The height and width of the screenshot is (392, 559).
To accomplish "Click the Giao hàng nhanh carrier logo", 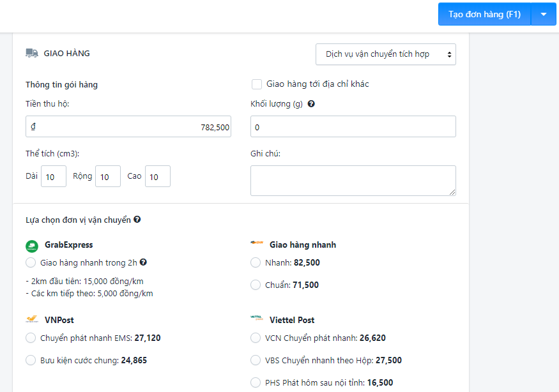I will tap(257, 243).
